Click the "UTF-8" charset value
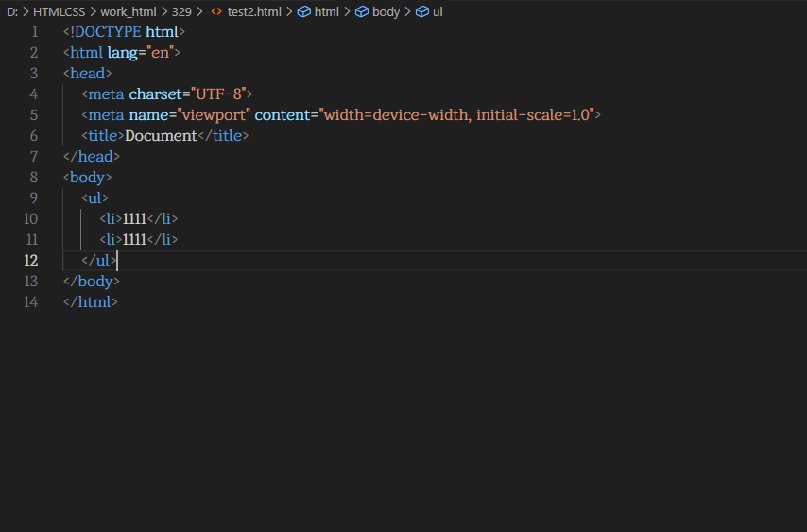Screen dimensions: 807x532 [218, 94]
